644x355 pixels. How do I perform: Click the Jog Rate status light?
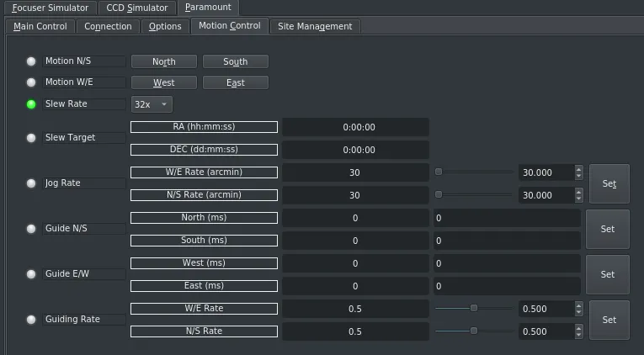pyautogui.click(x=31, y=183)
